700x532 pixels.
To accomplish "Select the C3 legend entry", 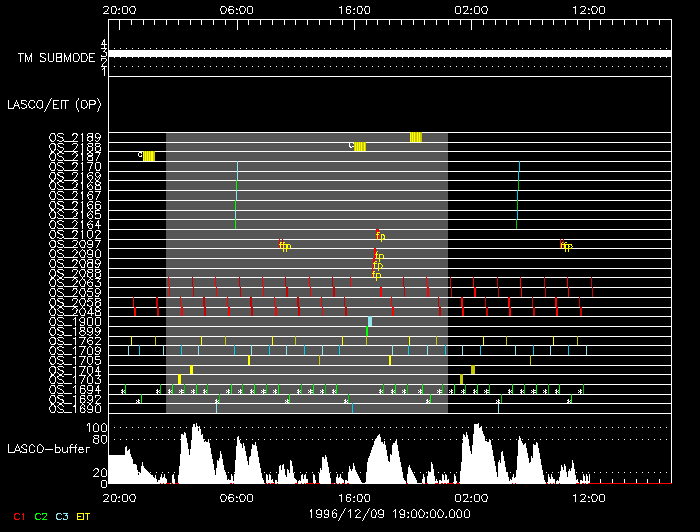I will 62,516.
